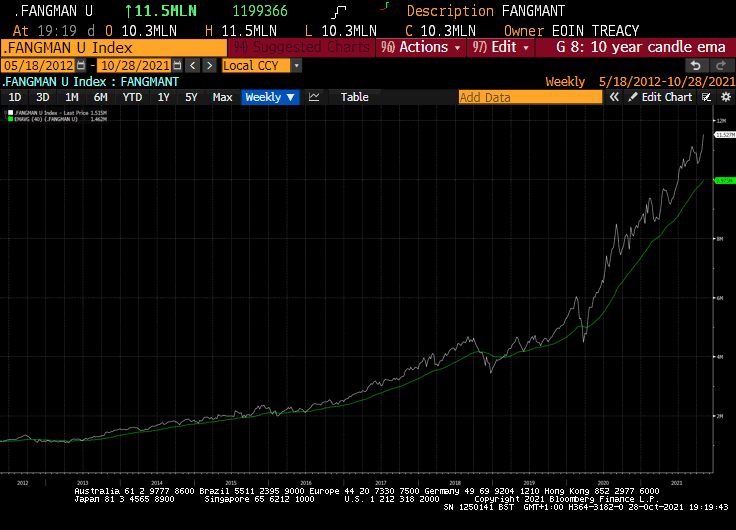Click the 10/28/2021 end date field

[135, 65]
